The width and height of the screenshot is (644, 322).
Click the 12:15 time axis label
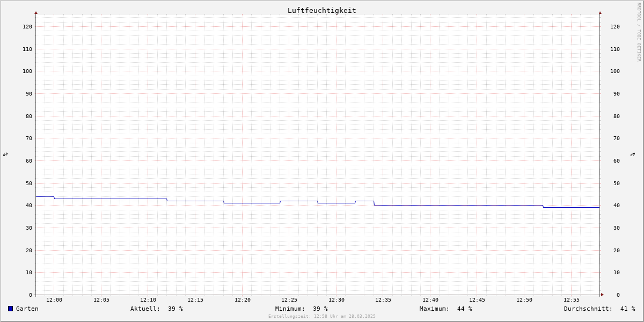tap(195, 300)
